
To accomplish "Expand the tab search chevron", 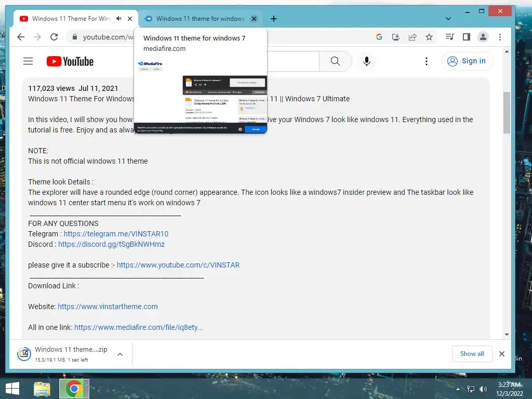I will point(448,19).
